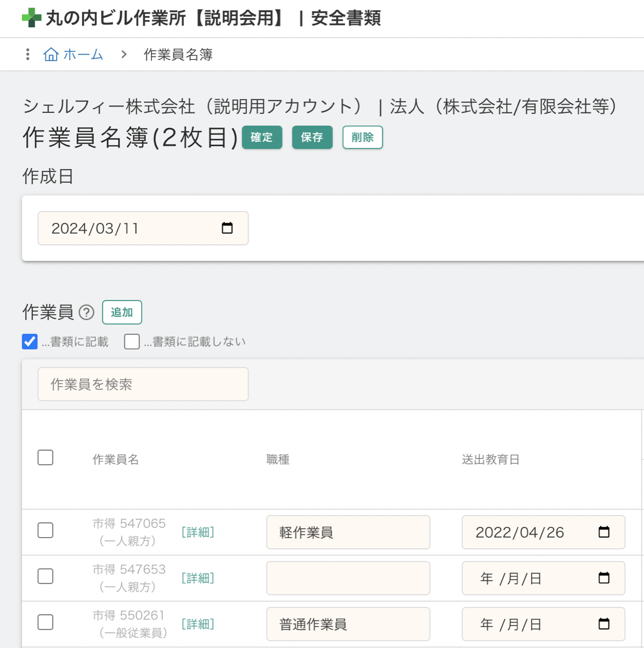Open the three-dot breadcrumb menu

tap(28, 54)
